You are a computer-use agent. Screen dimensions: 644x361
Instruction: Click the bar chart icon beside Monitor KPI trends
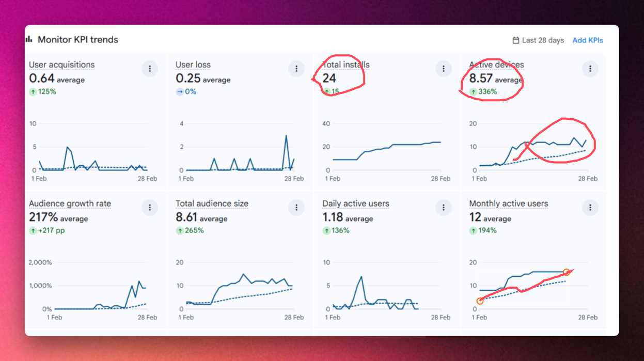click(x=29, y=39)
